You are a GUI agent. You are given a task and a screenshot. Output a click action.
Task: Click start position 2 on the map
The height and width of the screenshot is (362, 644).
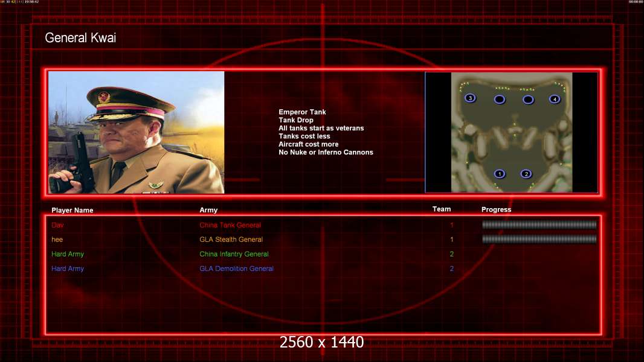526,174
